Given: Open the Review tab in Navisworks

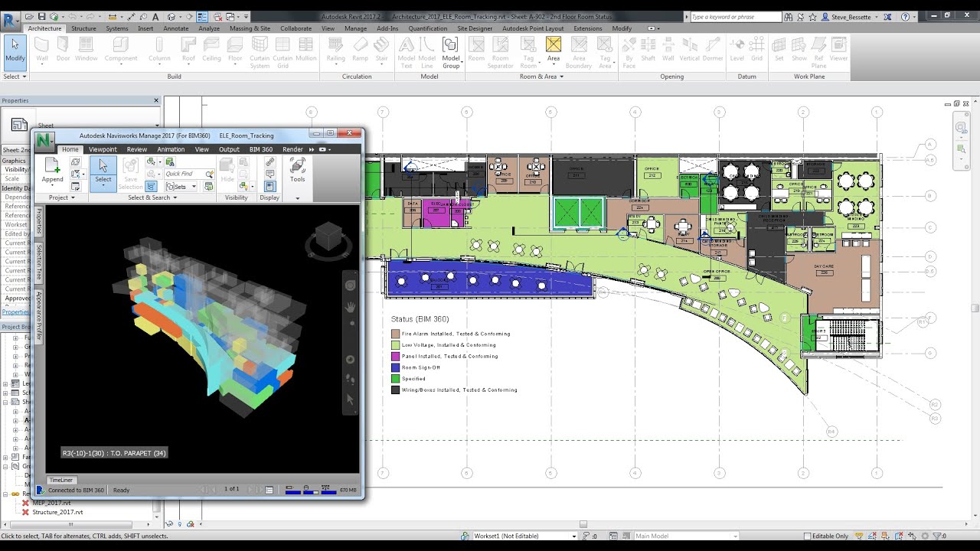Looking at the screenshot, I should coord(137,149).
